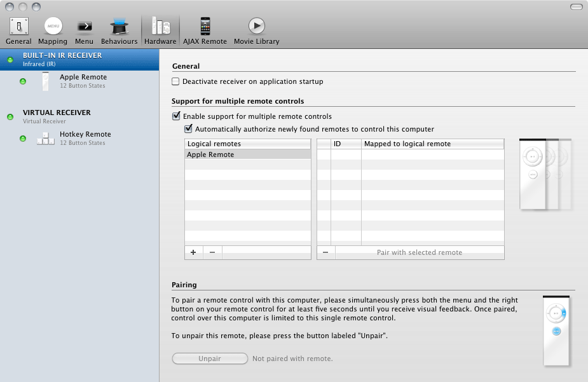The width and height of the screenshot is (588, 382).
Task: Switch to the Menu pane
Action: pos(84,31)
